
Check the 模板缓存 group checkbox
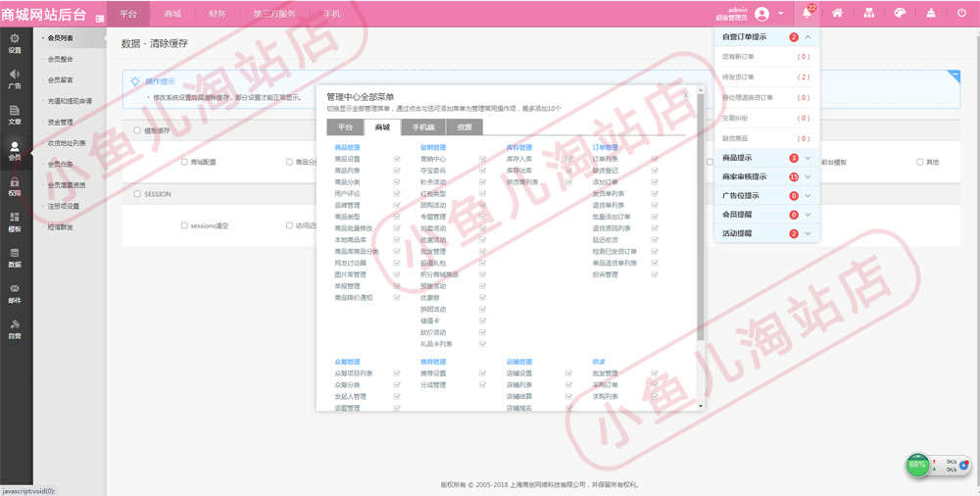tap(137, 130)
